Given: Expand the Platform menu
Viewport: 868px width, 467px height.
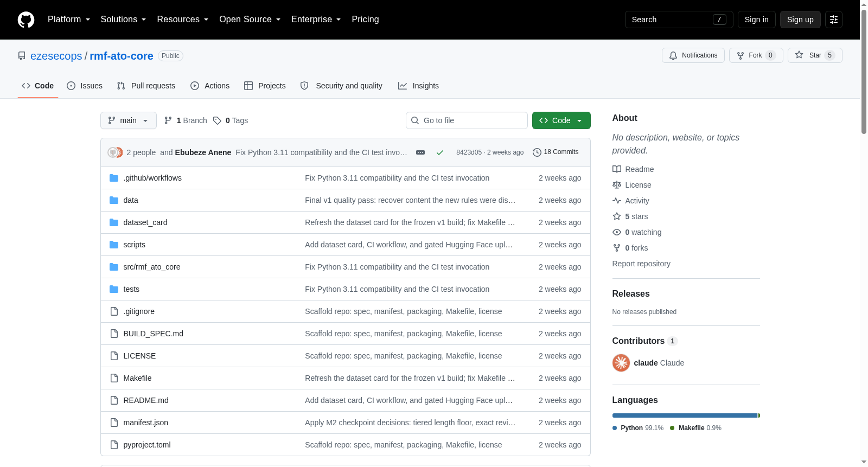Looking at the screenshot, I should (x=69, y=20).
